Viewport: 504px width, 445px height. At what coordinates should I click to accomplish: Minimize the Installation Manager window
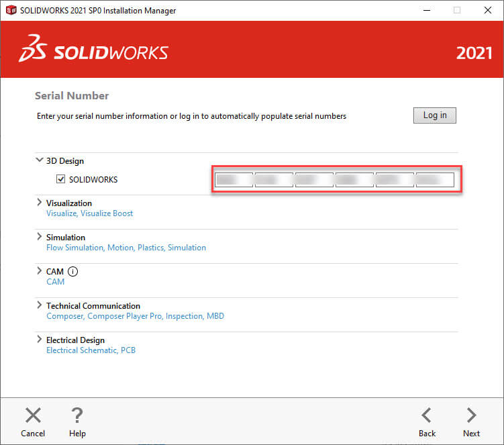427,10
